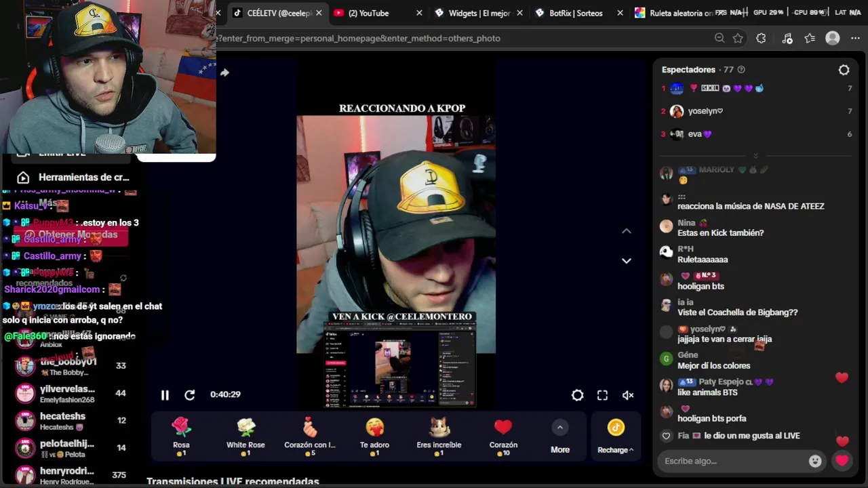Enter fullscreen mode on the player
The width and height of the screenshot is (868, 488).
[x=602, y=395]
